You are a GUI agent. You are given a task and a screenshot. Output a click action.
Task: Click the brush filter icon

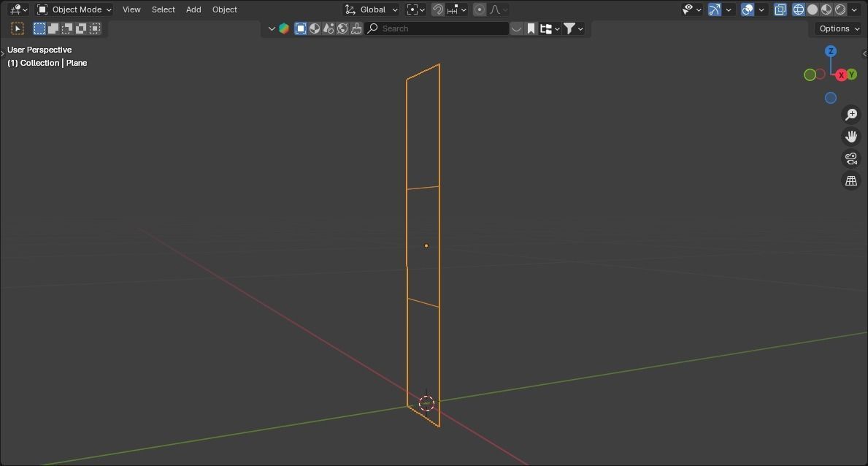356,28
